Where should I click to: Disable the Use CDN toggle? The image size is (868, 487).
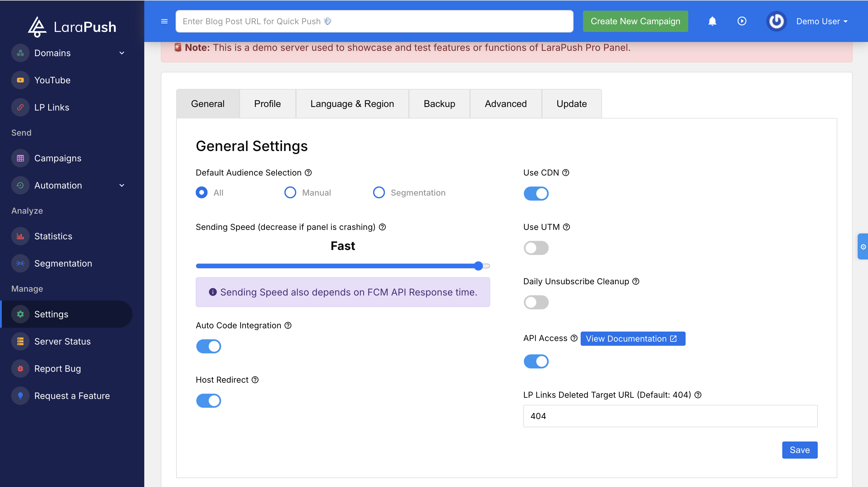click(x=536, y=194)
